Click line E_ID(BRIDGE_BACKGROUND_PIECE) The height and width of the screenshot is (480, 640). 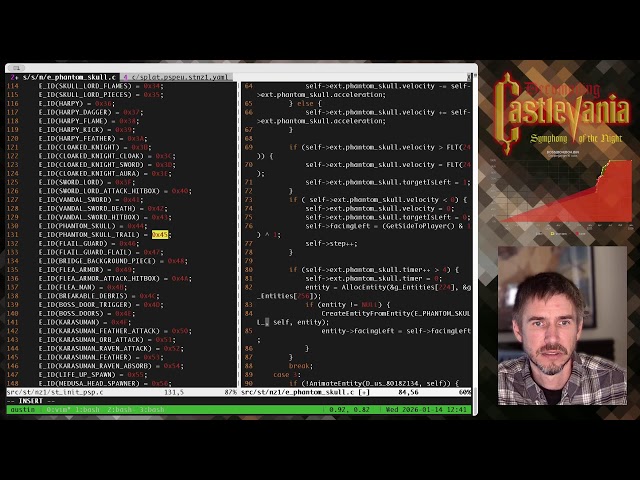tap(113, 261)
